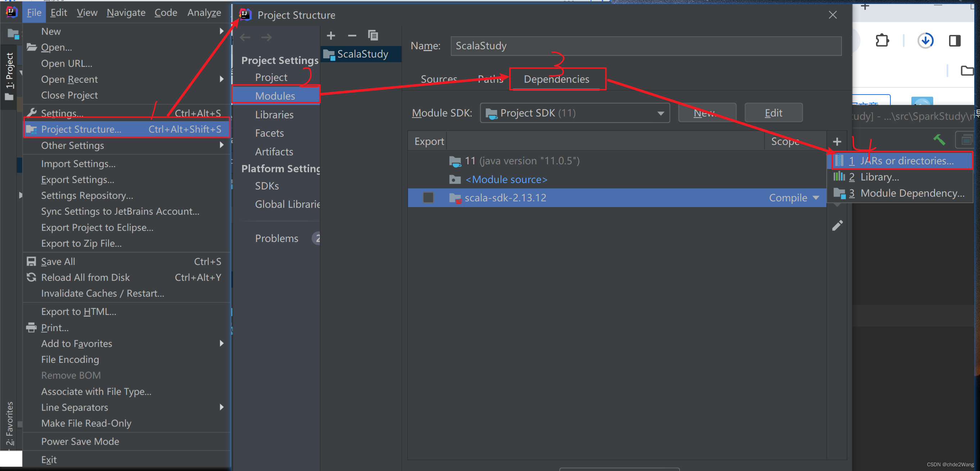The image size is (980, 471).
Task: Expand the Other Settings submenu
Action: (x=221, y=145)
